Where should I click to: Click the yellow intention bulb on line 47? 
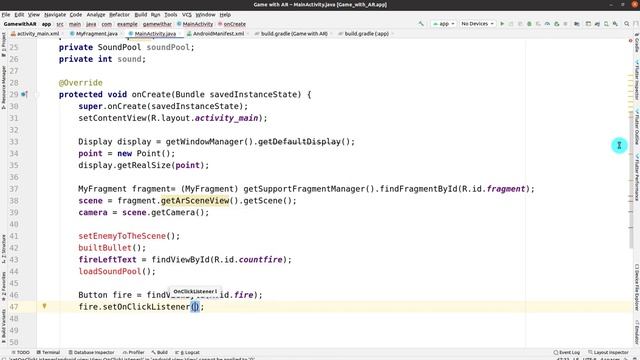(x=44, y=306)
